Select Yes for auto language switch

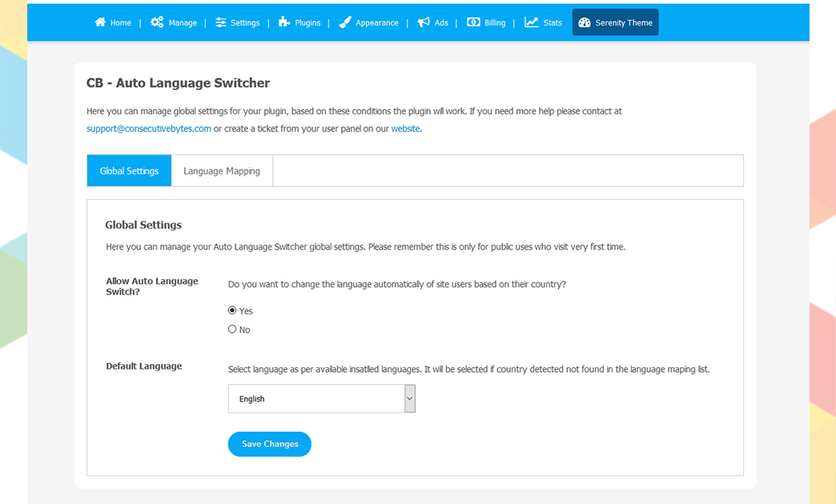232,310
